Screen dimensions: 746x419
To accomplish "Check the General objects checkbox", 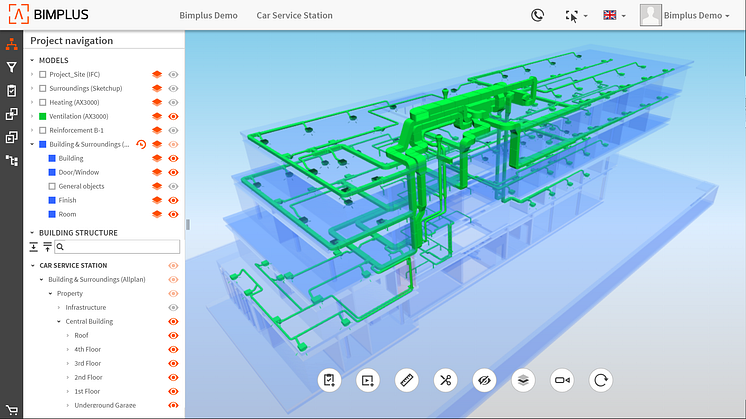I will (x=52, y=186).
